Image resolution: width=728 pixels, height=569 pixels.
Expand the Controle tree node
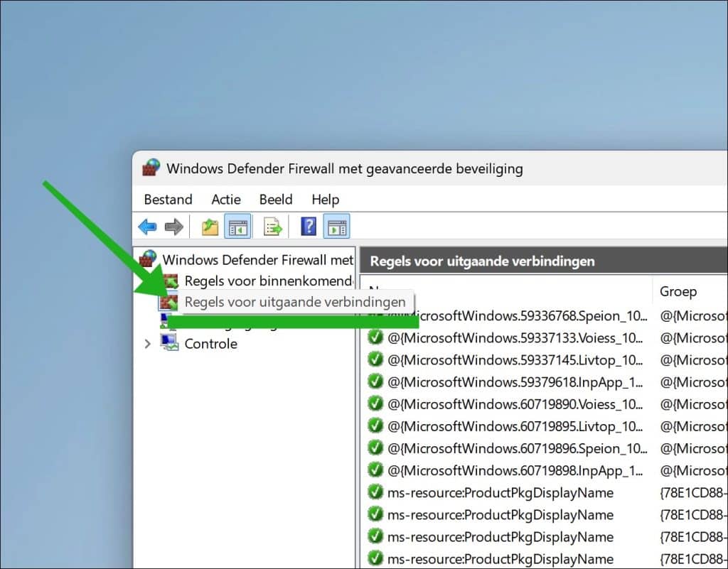point(148,344)
